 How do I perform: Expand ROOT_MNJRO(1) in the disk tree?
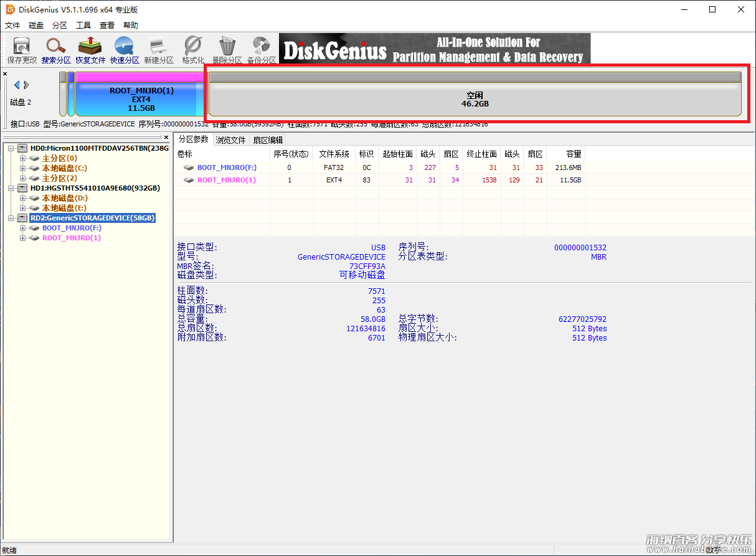point(23,238)
